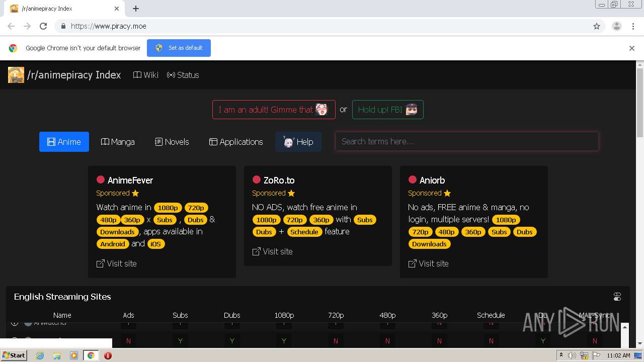Visit site for ZoRo.to
This screenshot has height=362, width=644.
(x=272, y=251)
